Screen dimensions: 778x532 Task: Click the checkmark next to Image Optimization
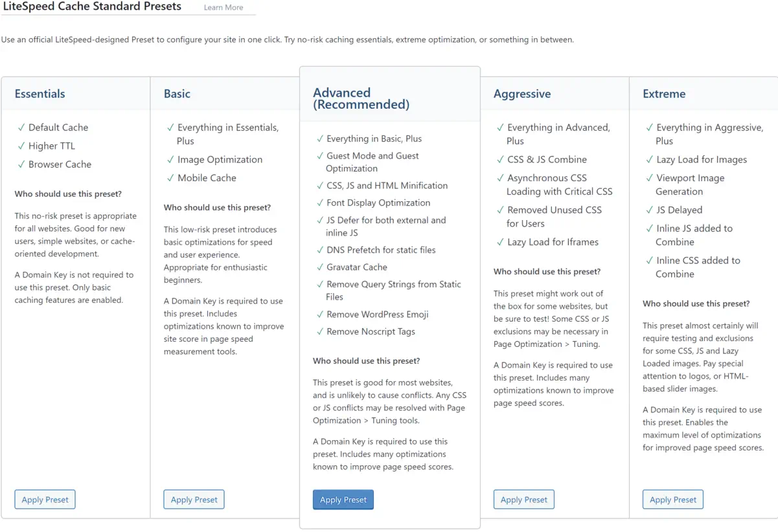170,159
